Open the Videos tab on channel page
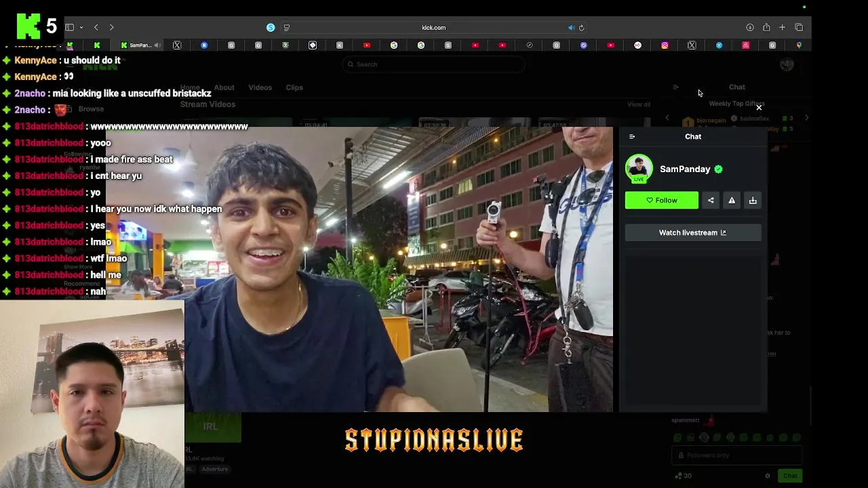The image size is (868, 488). coord(260,87)
